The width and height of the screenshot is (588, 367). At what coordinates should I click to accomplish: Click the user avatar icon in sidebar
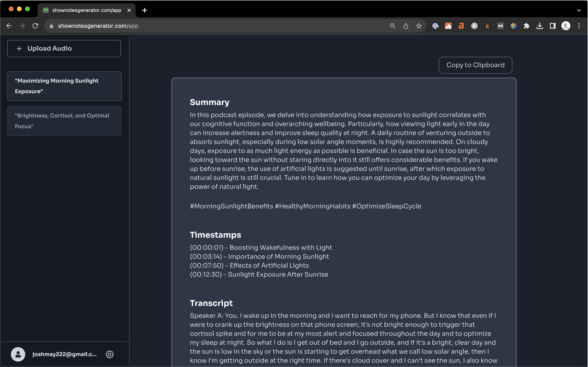(18, 354)
